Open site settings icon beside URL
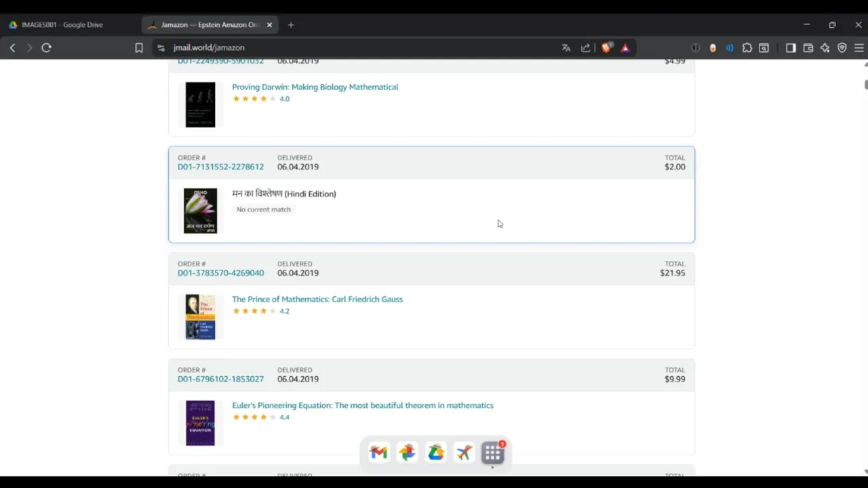The height and width of the screenshot is (488, 868). click(x=161, y=47)
